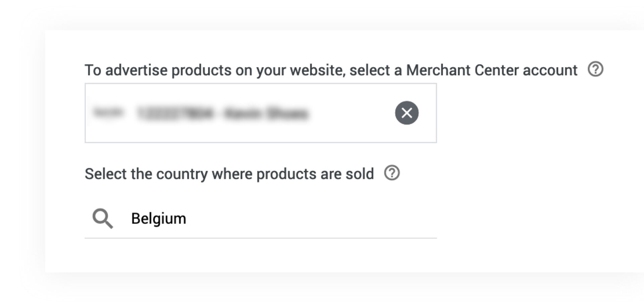This screenshot has width=644, height=306.
Task: Click the blank card area below the Belgium field
Action: point(261,256)
